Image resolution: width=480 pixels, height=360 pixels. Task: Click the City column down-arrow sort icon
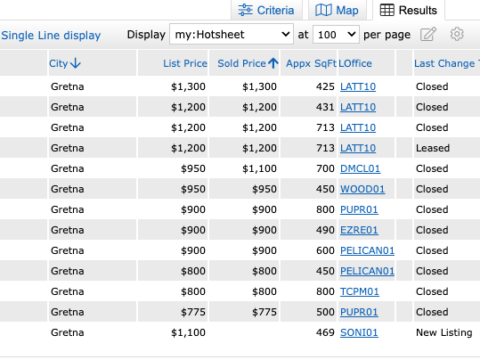pos(76,63)
